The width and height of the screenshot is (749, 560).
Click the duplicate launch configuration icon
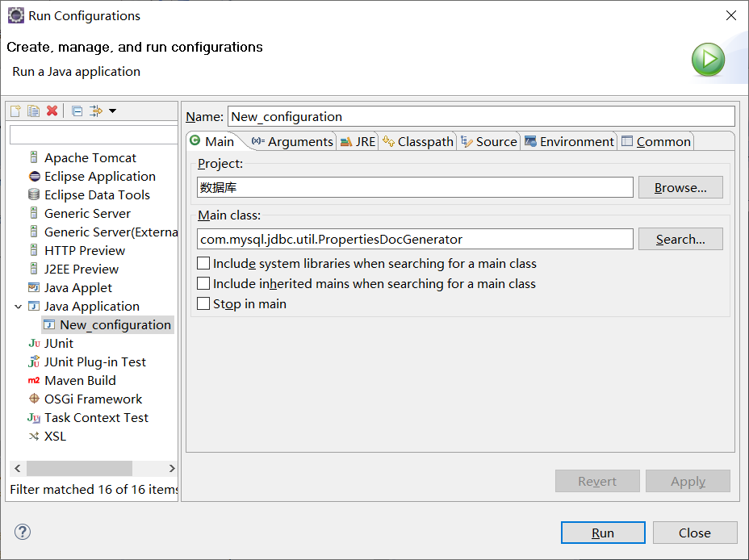point(33,111)
